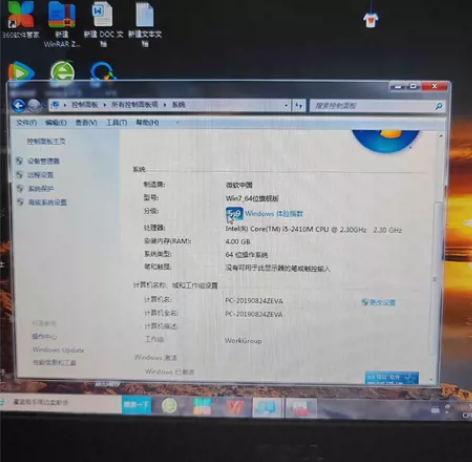
Task: Click the genuine Microsoft software badge
Action: (x=392, y=378)
